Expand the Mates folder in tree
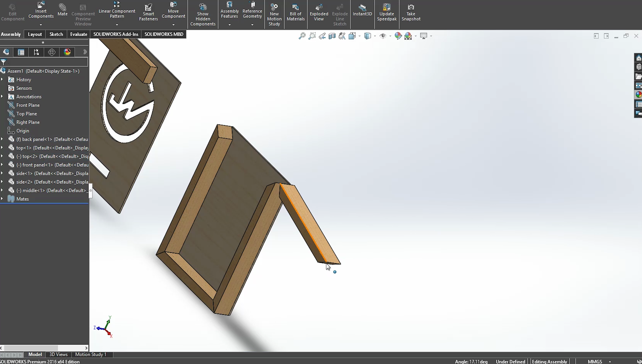 [x=2, y=199]
